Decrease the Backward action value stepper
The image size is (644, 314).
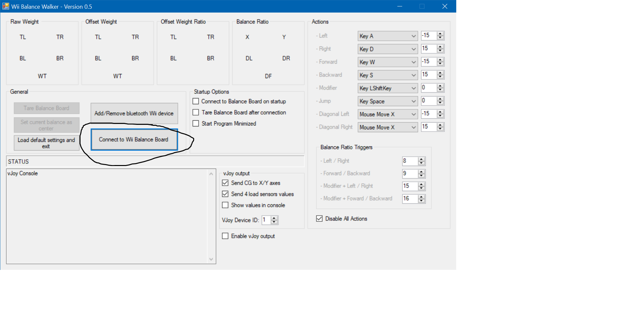point(440,77)
